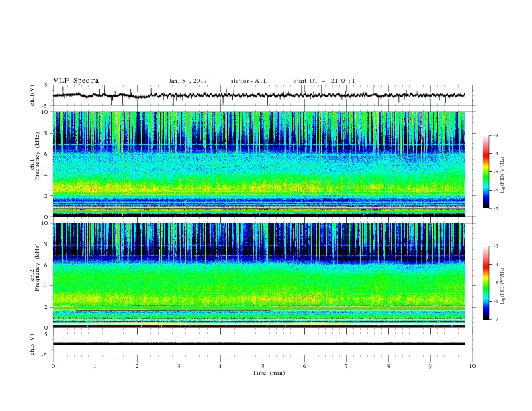Click inside the ch.1 spectrogram plot
This screenshot has width=532, height=411.
tap(259, 164)
